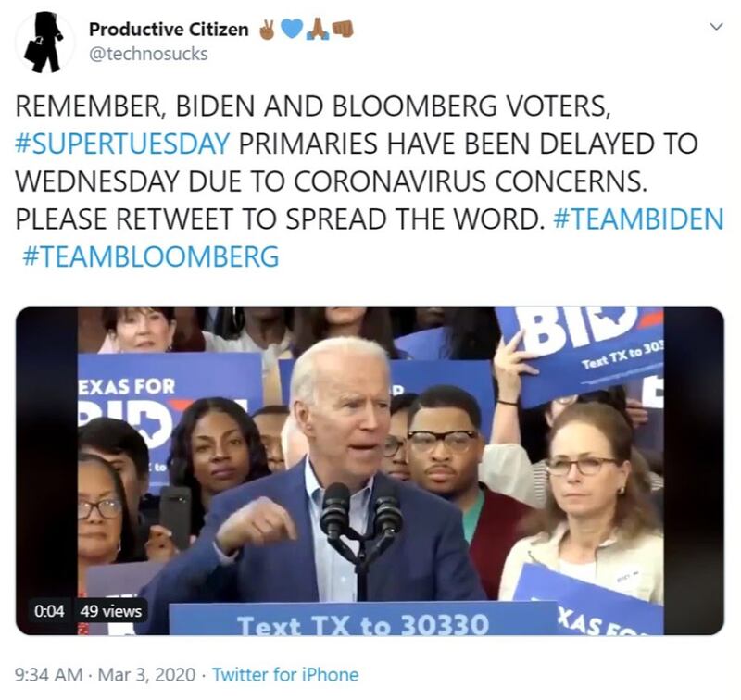
Task: Open the @technosucks handle link
Action: 148,54
